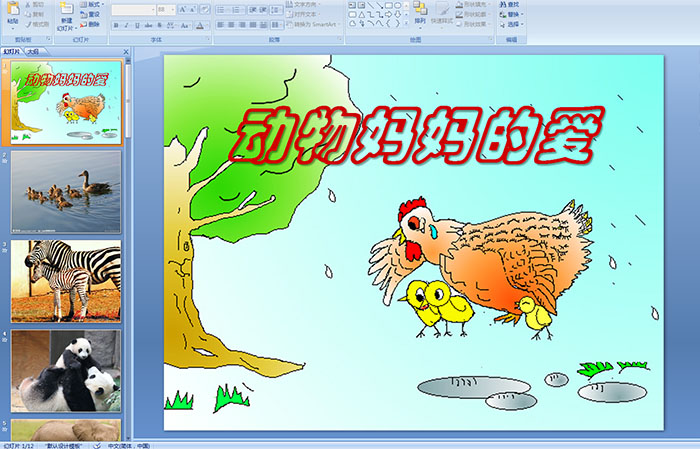The image size is (700, 449).
Task: Select the zebra slide thumbnail
Action: [x=66, y=281]
